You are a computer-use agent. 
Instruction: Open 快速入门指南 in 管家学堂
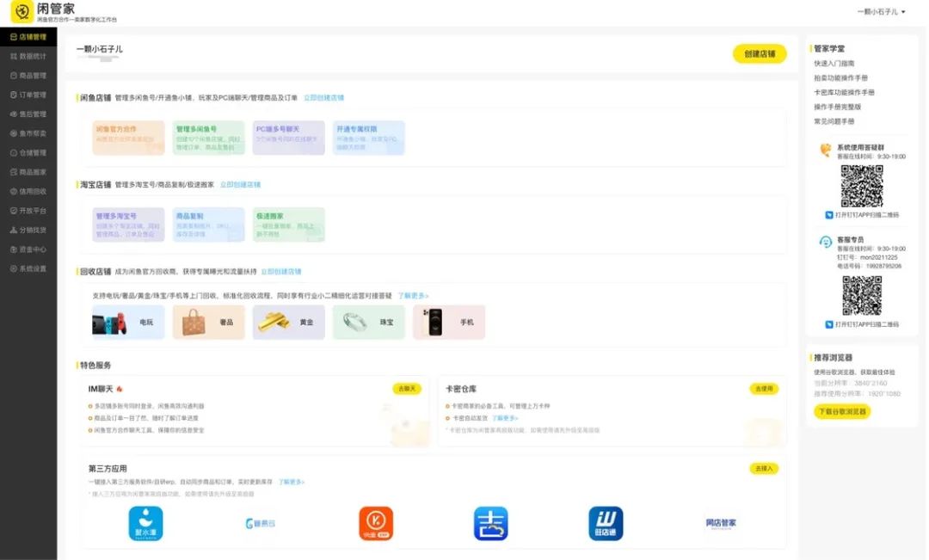834,64
